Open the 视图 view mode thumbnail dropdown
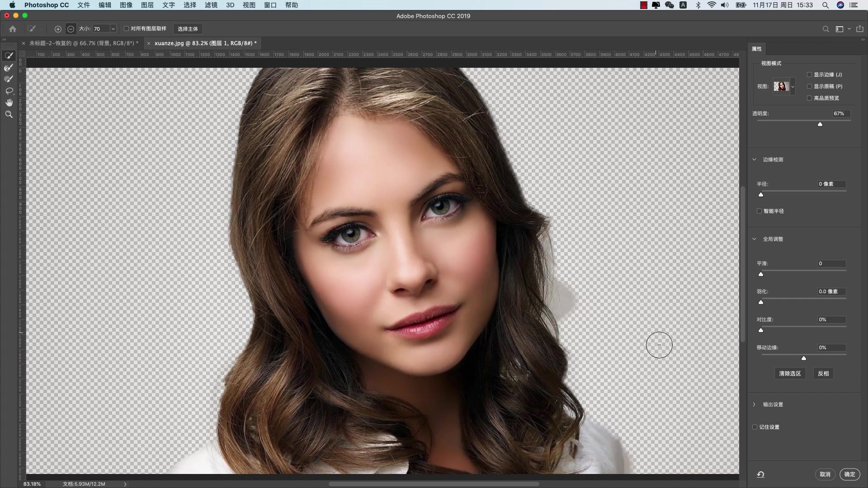This screenshot has height=488, width=868. (793, 86)
